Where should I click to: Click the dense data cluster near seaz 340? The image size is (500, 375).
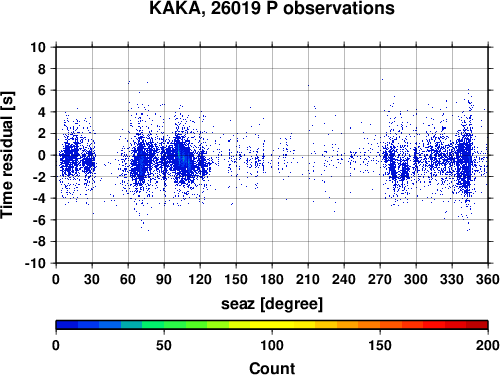[465, 160]
